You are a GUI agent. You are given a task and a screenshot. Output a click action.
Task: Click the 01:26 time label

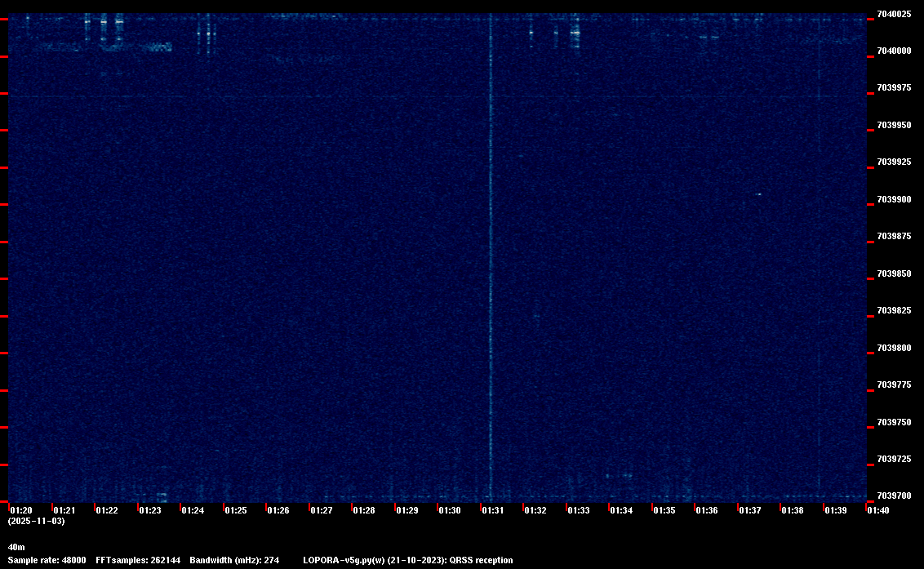click(278, 510)
